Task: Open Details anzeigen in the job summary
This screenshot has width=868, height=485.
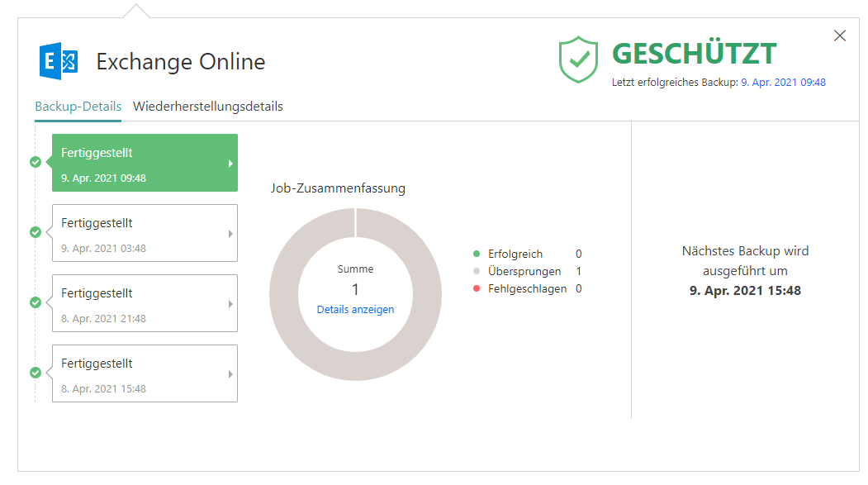Action: coord(355,309)
